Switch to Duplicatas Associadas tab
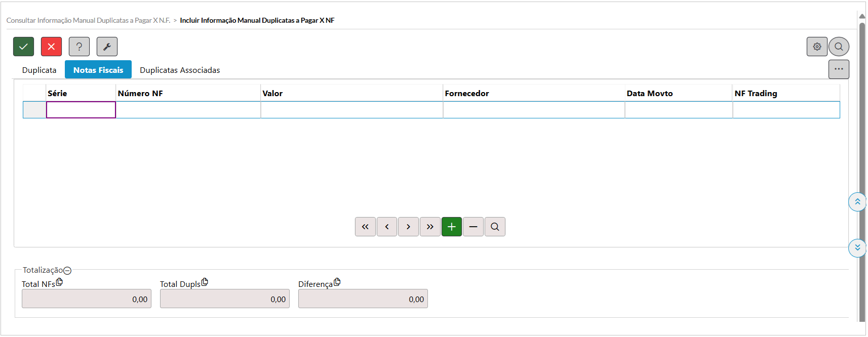This screenshot has height=337, width=868. [x=180, y=70]
